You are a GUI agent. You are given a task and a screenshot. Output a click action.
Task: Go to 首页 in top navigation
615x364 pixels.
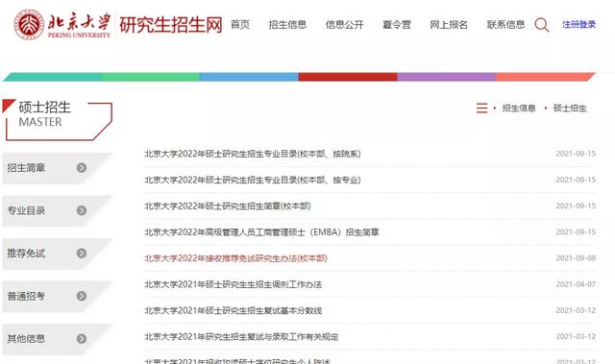(240, 25)
